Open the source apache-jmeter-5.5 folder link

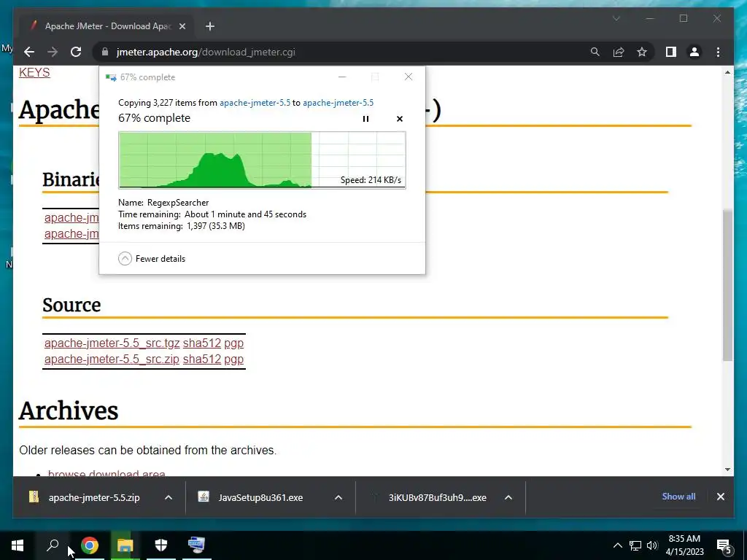255,102
